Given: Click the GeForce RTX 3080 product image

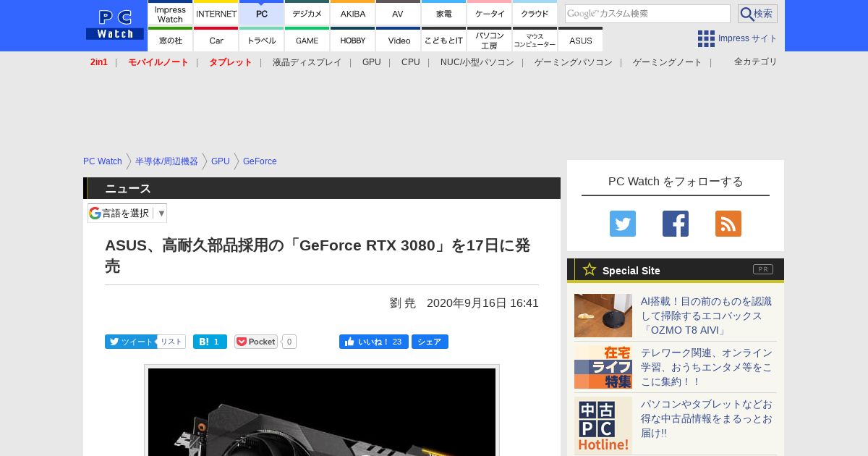Looking at the screenshot, I should (322, 412).
